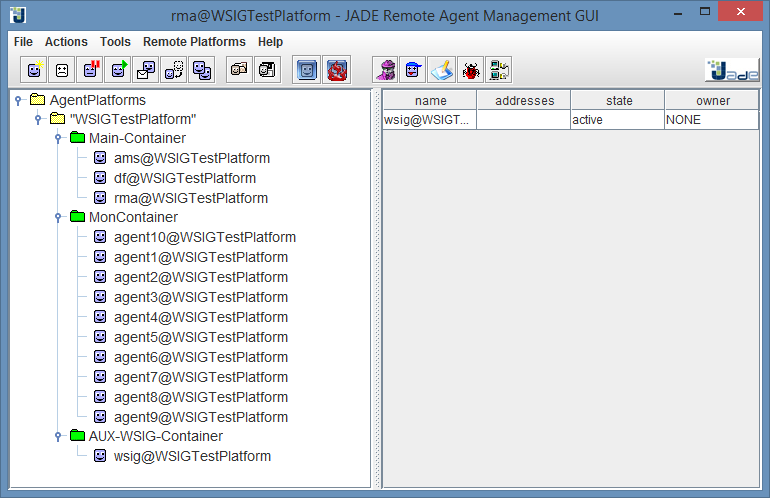This screenshot has width=770, height=498.
Task: Select agent9@WSIGTestPlatform in the tree
Action: point(201,417)
